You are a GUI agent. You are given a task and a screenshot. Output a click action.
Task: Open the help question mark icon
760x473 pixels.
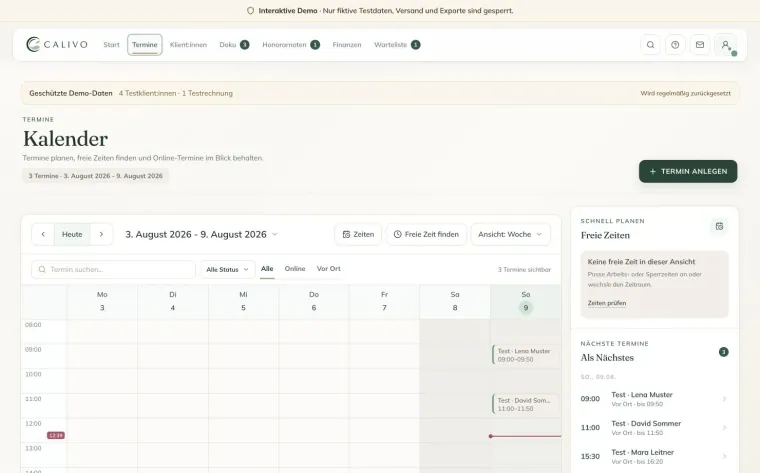coord(675,45)
